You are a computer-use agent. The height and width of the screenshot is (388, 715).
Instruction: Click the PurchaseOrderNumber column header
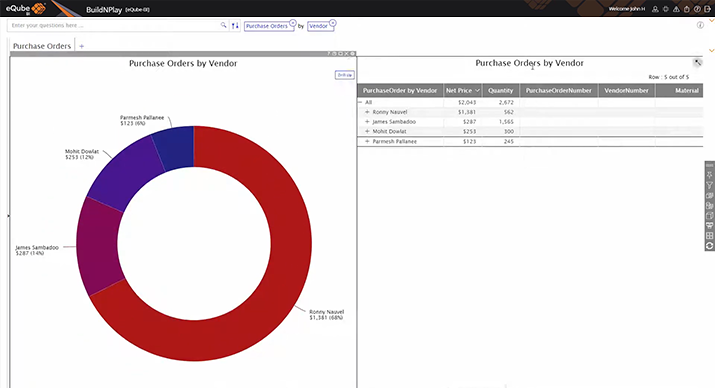coord(559,90)
